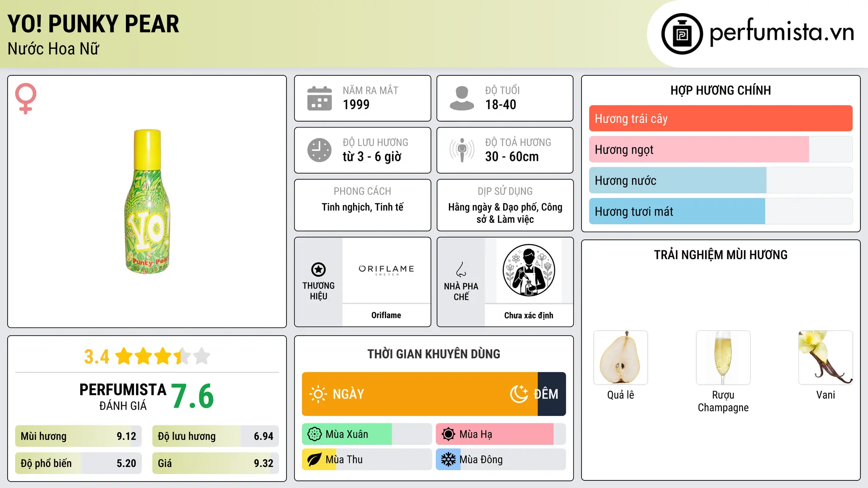
Task: Click the Rượu Champagne caption
Action: pos(723,401)
